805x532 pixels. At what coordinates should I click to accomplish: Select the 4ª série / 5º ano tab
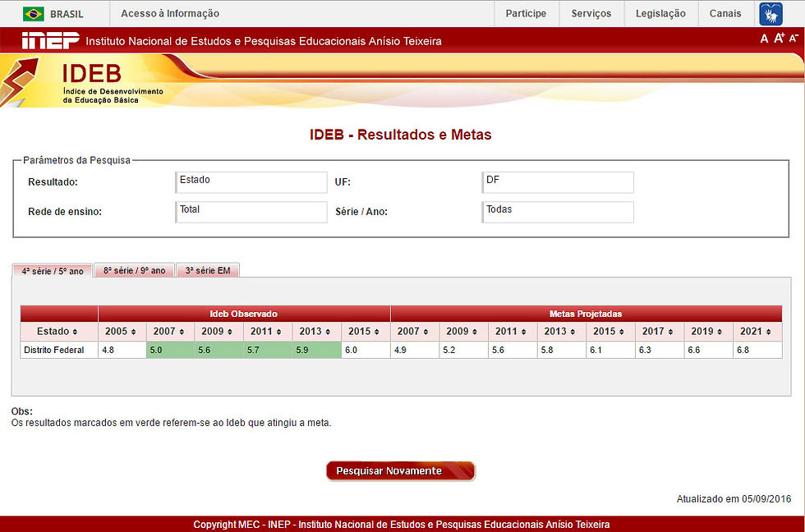[53, 271]
